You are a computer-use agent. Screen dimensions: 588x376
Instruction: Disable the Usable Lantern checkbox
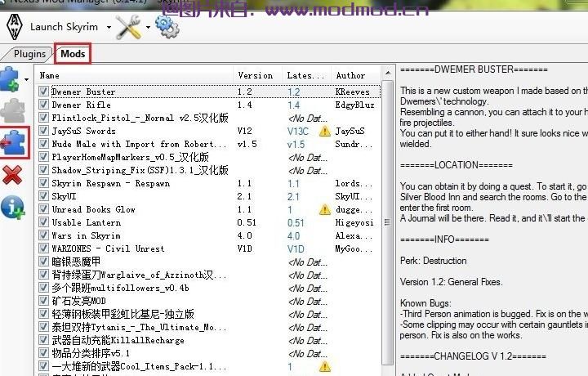(x=43, y=222)
